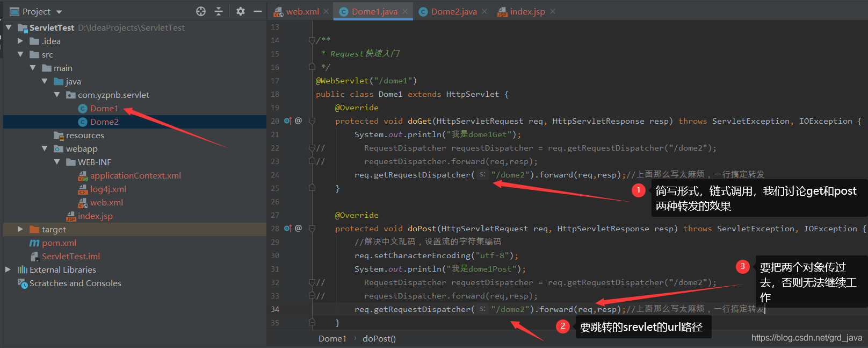868x348 pixels.
Task: Click line number 34 in the gutter
Action: click(275, 309)
